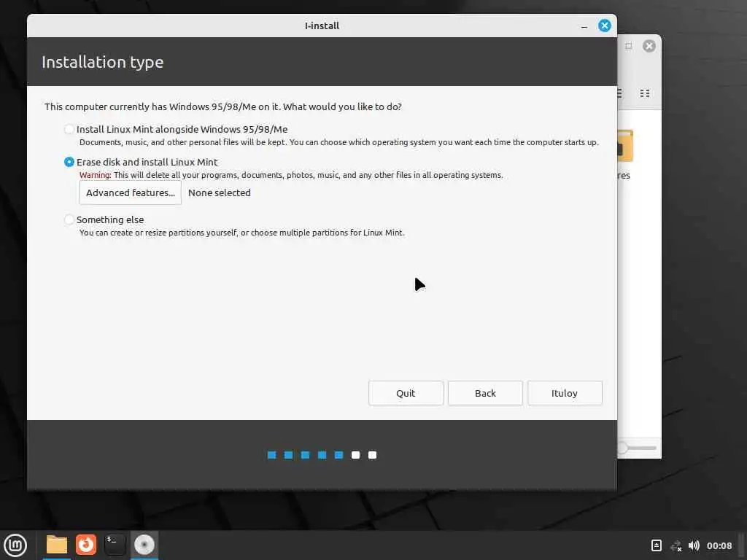Click the last white progress dot

pos(372,455)
